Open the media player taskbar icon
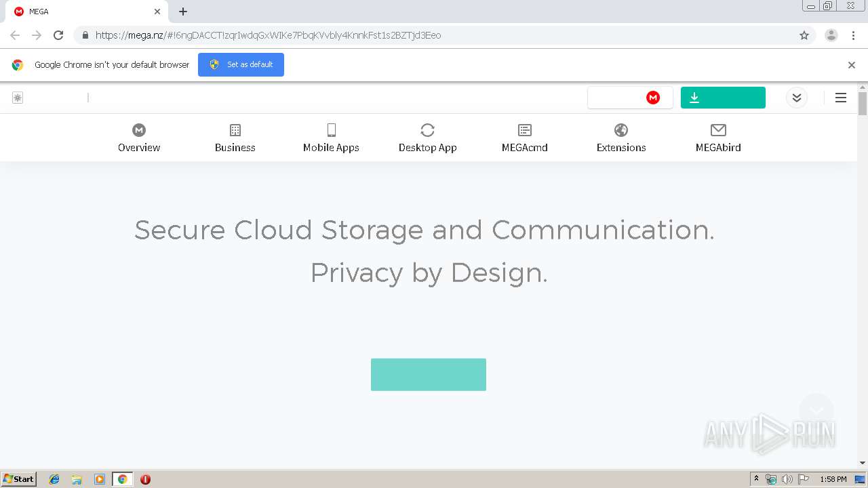The image size is (868, 488). (x=100, y=479)
